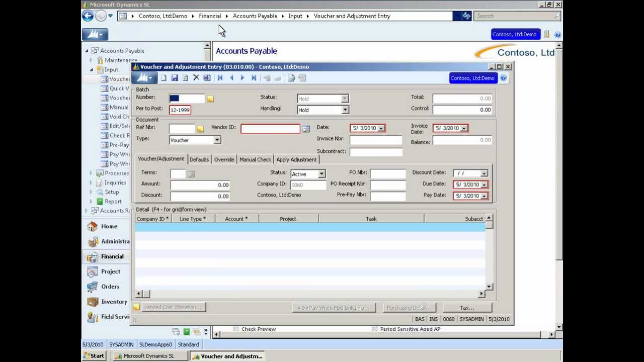The height and width of the screenshot is (362, 644).
Task: Open Dynamics logo menu in voucher window
Action: [144, 78]
